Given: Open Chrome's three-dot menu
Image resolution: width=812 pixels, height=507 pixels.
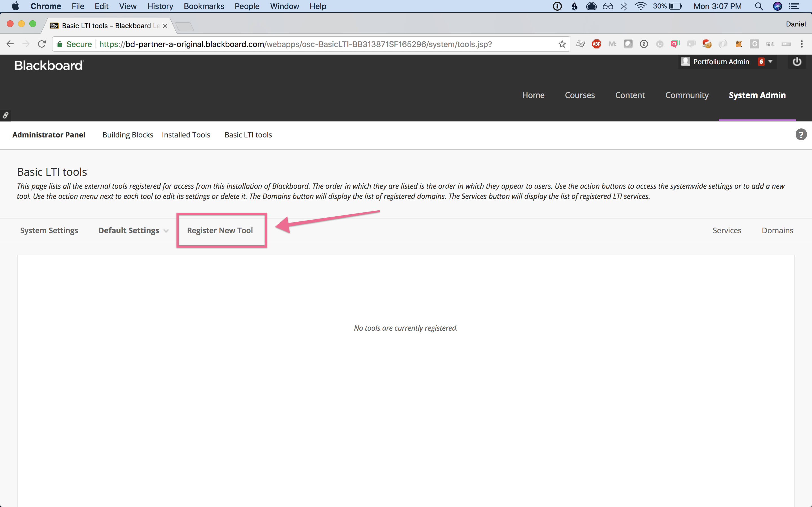Looking at the screenshot, I should click(802, 44).
